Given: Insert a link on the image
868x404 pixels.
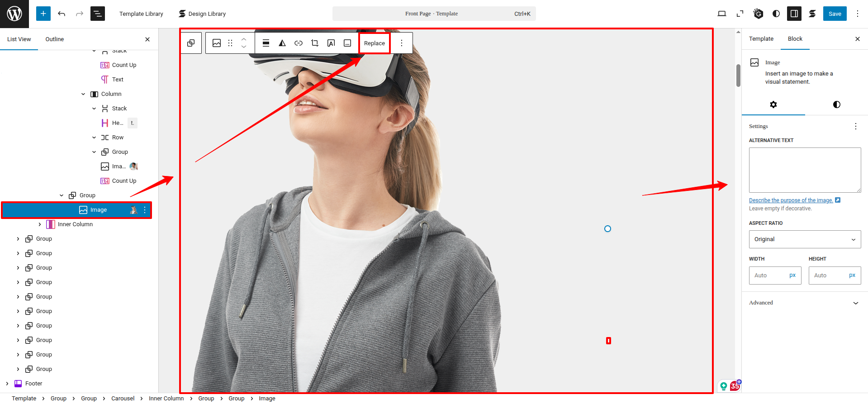Looking at the screenshot, I should tap(299, 43).
